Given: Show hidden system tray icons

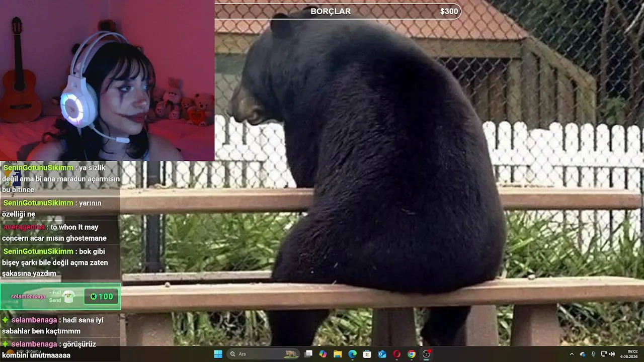Looking at the screenshot, I should 572,354.
